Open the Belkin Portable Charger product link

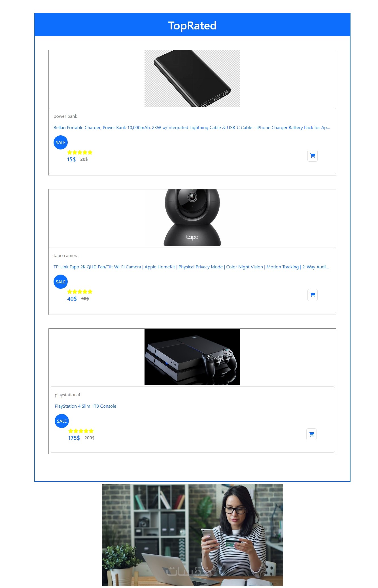[x=192, y=128]
